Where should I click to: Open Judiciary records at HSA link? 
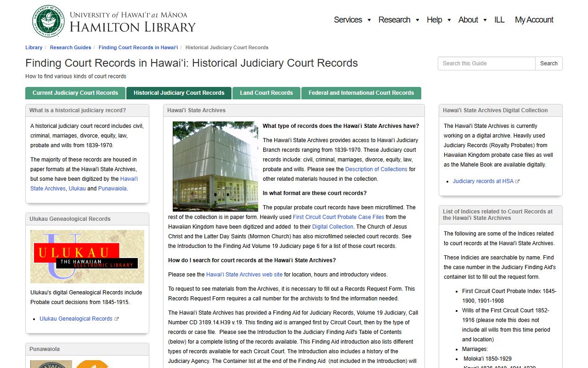(x=483, y=181)
